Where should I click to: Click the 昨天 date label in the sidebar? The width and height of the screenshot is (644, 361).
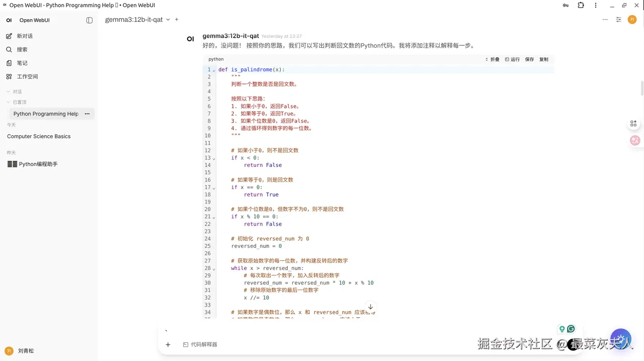click(11, 152)
